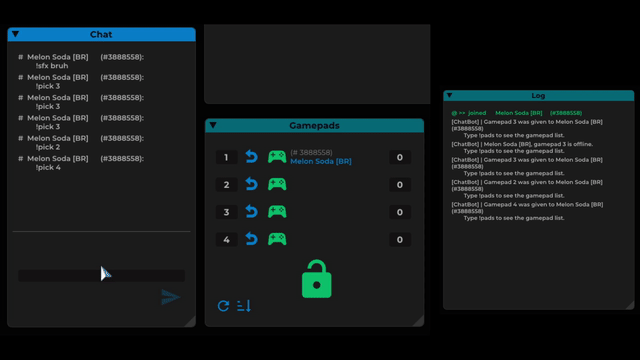
Task: Click the Gamepads panel title bar
Action: (314, 125)
